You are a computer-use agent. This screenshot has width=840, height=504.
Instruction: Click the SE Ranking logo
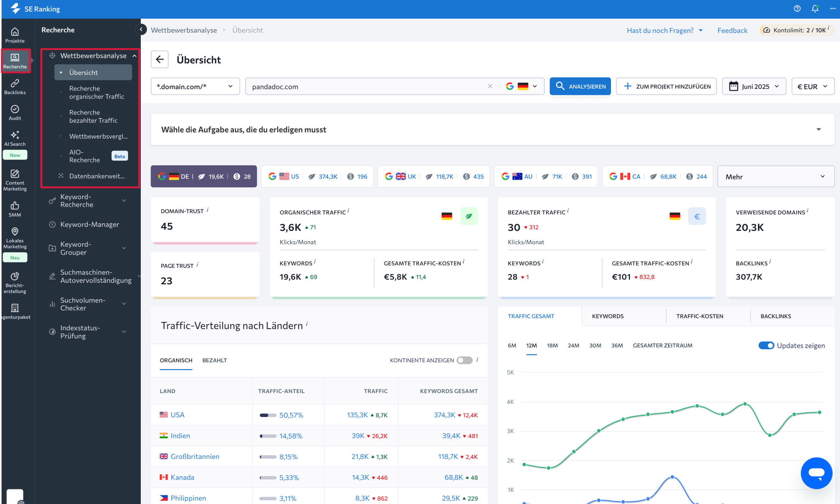(x=35, y=9)
